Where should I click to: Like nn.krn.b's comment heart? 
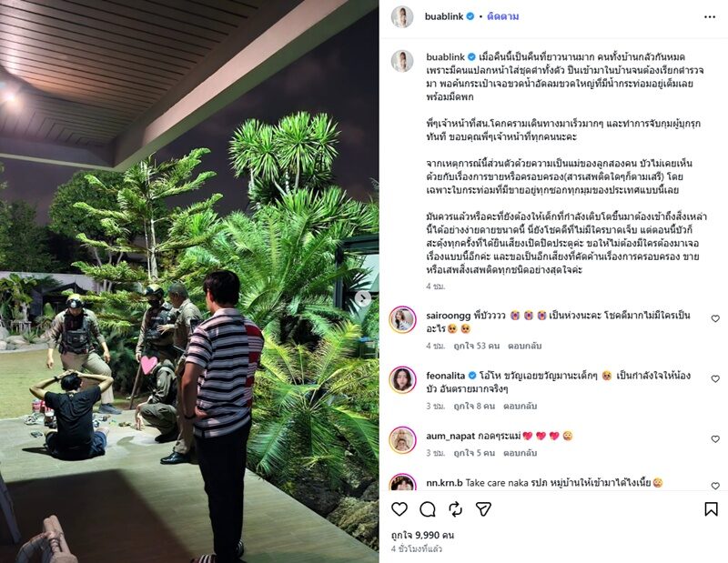coord(715,486)
